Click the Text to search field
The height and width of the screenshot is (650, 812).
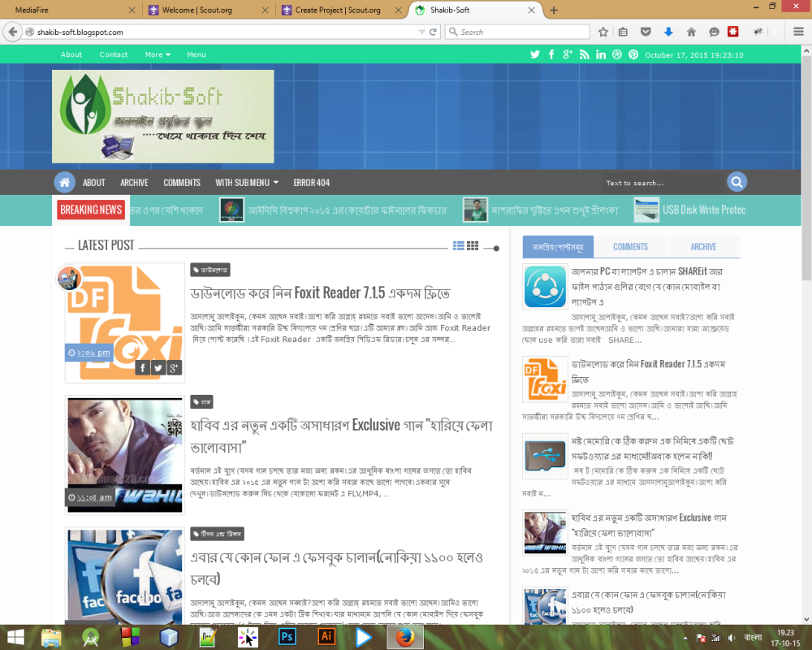pos(663,183)
